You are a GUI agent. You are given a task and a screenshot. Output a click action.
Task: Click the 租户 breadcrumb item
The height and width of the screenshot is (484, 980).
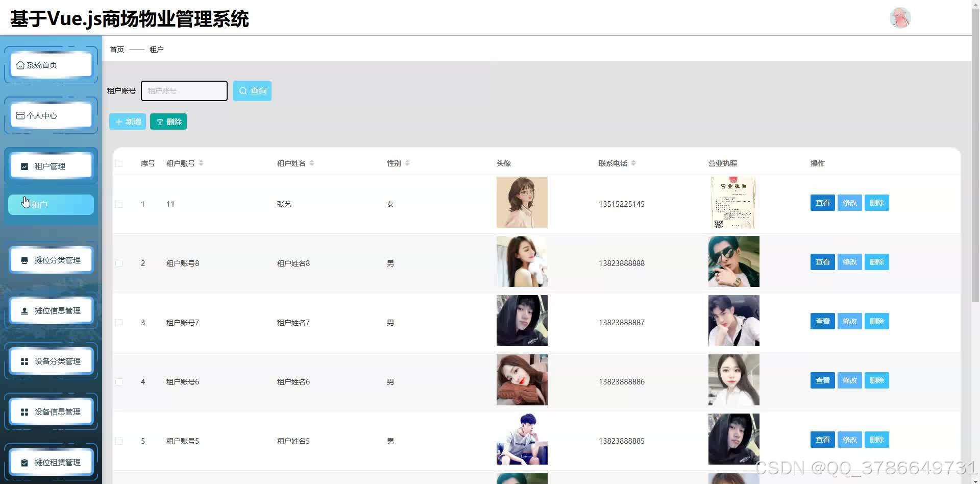pos(157,50)
